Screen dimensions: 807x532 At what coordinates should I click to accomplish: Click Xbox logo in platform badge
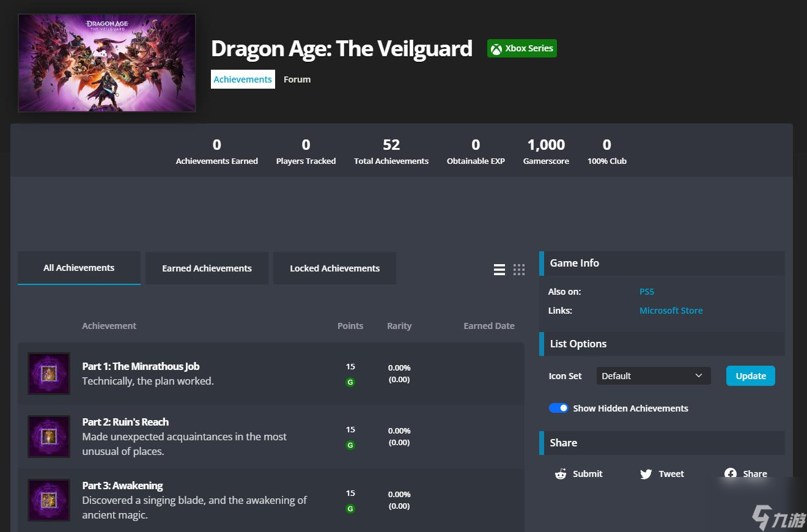pos(496,49)
